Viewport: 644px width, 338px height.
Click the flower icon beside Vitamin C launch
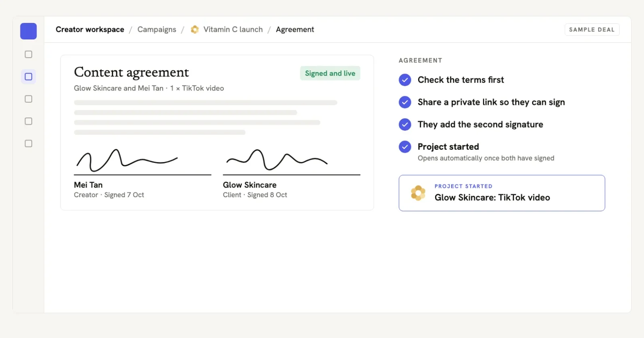click(195, 29)
